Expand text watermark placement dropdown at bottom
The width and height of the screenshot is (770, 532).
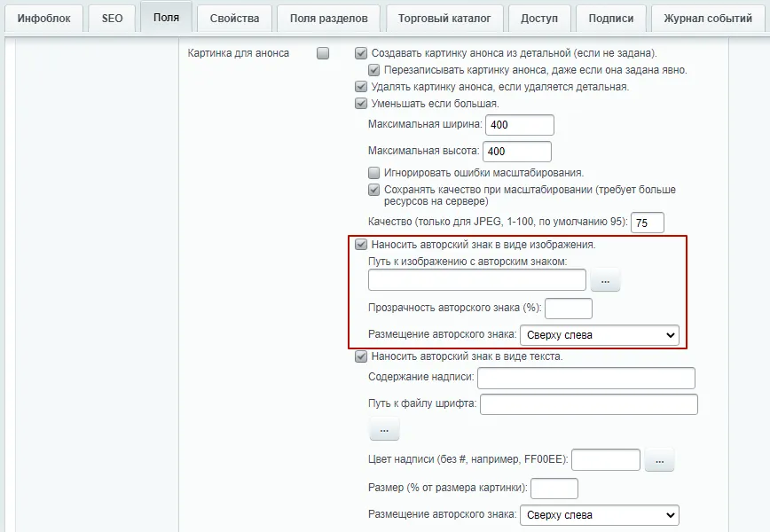[600, 515]
